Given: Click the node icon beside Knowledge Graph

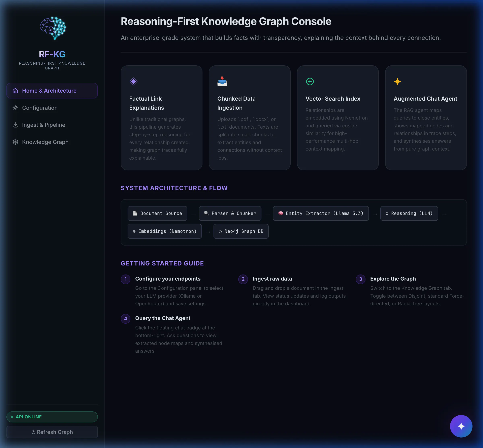Looking at the screenshot, I should [15, 142].
